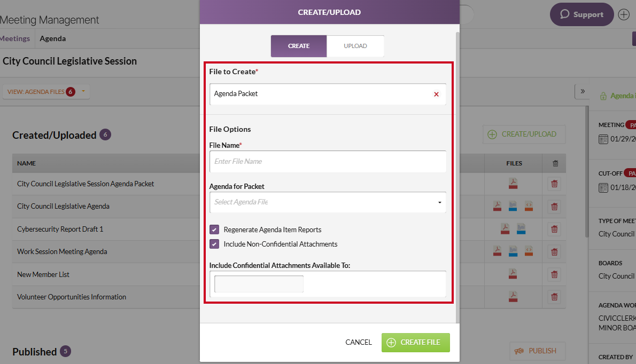Click the FILES column header
The width and height of the screenshot is (636, 364).
tap(514, 163)
